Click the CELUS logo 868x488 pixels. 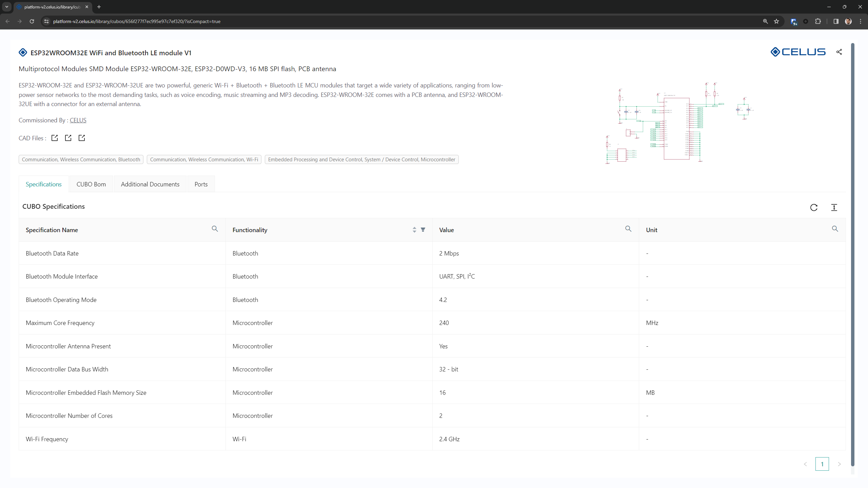point(798,52)
